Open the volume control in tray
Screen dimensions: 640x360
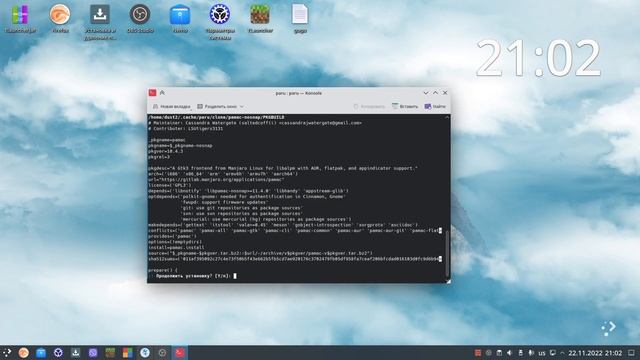click(x=510, y=353)
